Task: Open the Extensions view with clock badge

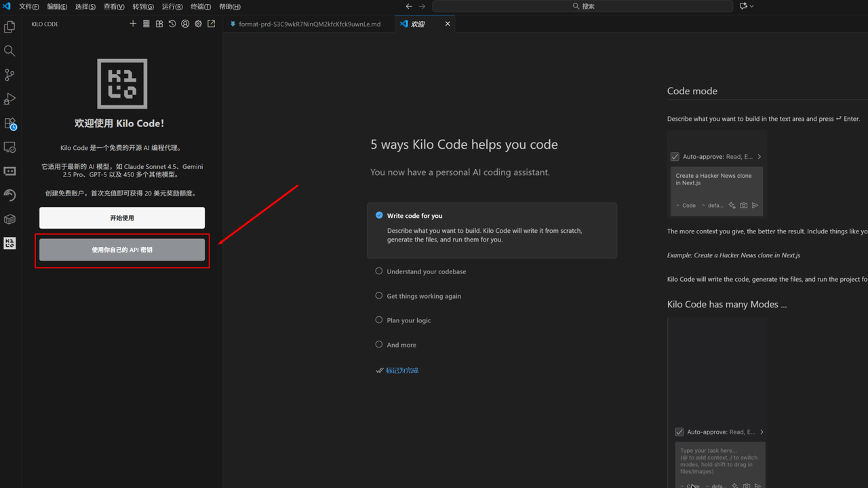Action: 9,124
